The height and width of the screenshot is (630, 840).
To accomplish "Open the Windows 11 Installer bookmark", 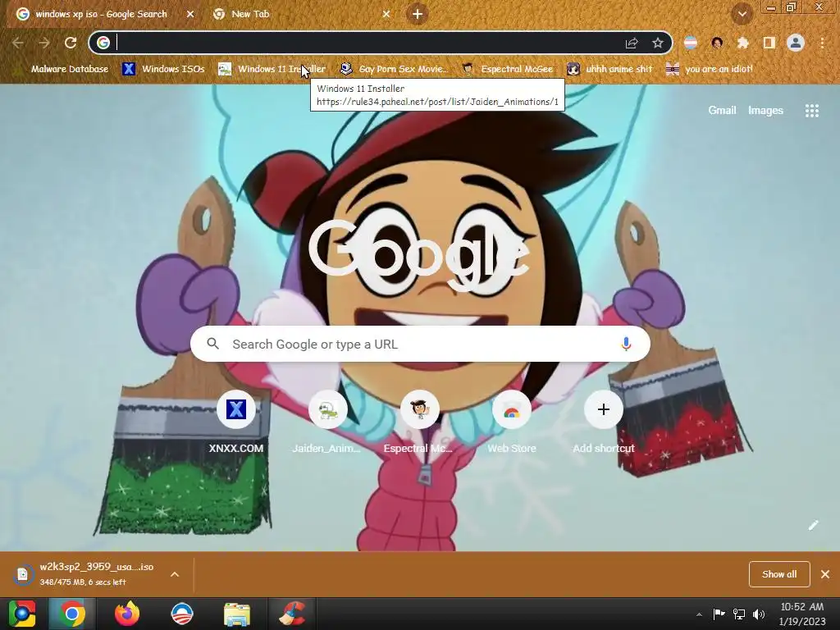I will pos(272,69).
